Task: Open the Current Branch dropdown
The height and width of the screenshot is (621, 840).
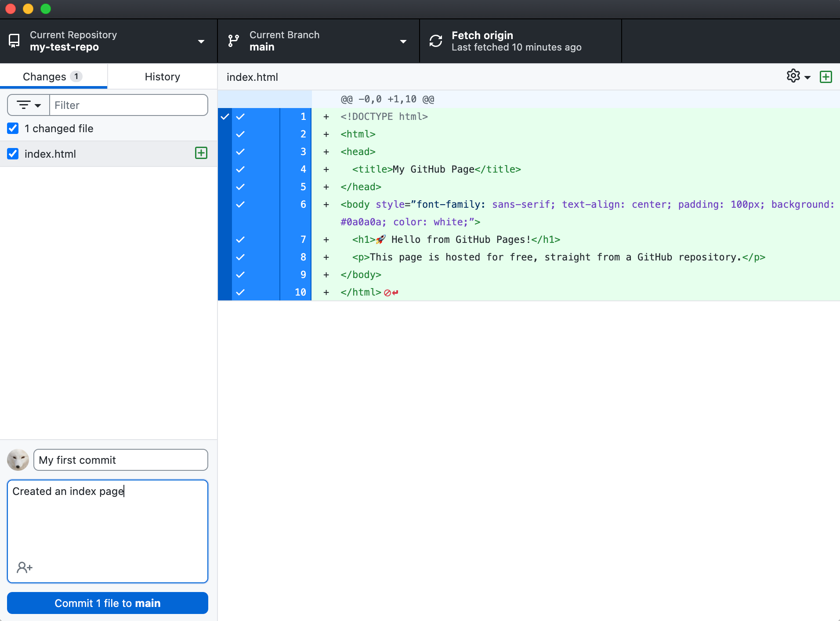Action: pyautogui.click(x=319, y=41)
